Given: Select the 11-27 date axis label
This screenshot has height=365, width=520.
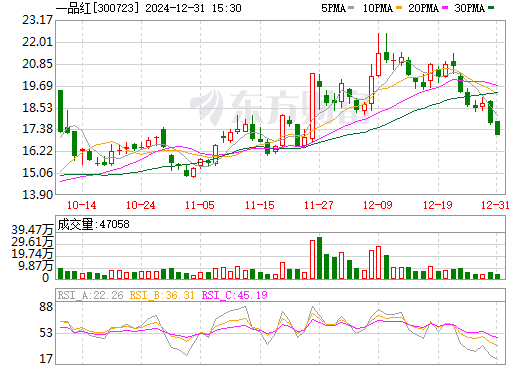Looking at the screenshot, I should 319,205.
